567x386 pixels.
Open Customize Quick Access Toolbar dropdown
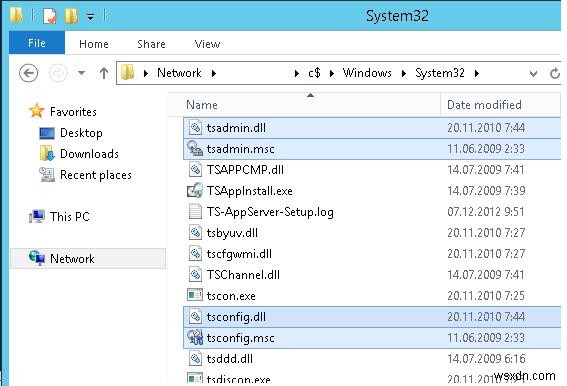point(90,17)
